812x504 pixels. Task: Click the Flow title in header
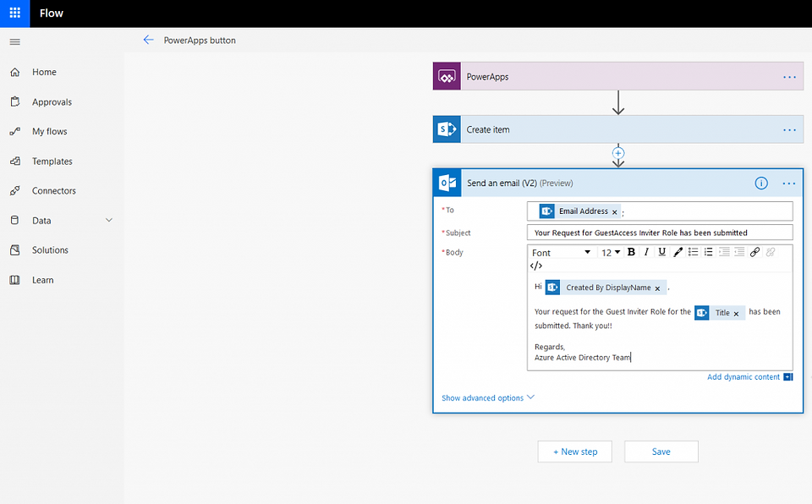(x=52, y=13)
